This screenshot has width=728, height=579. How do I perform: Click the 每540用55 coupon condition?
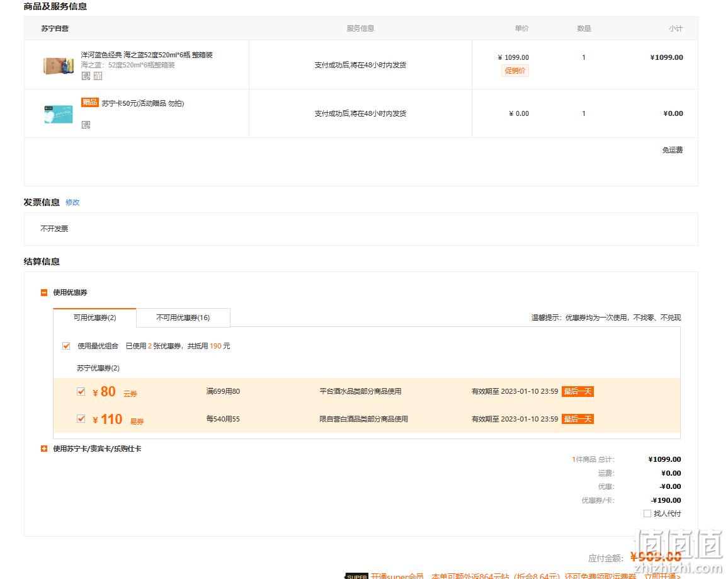[x=223, y=419]
